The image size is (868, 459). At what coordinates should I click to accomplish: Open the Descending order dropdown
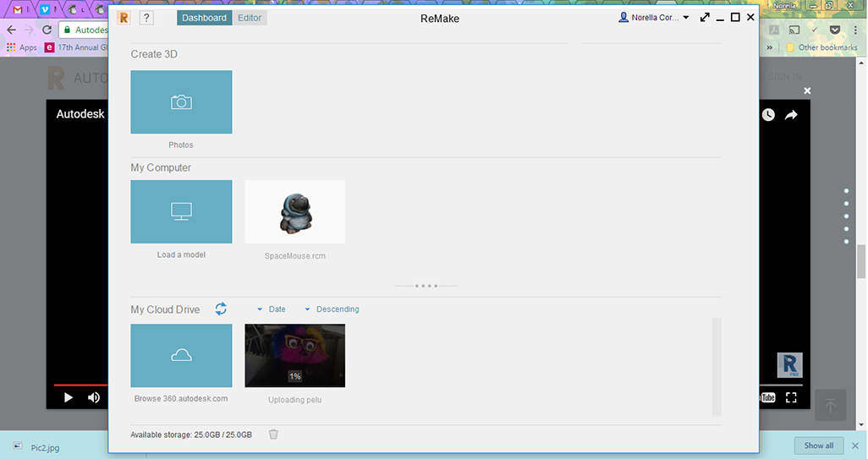(x=332, y=309)
